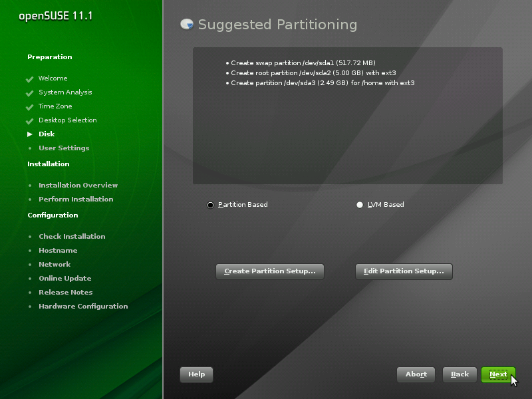The image size is (532, 399).
Task: Select the Time Zone step
Action: click(55, 106)
